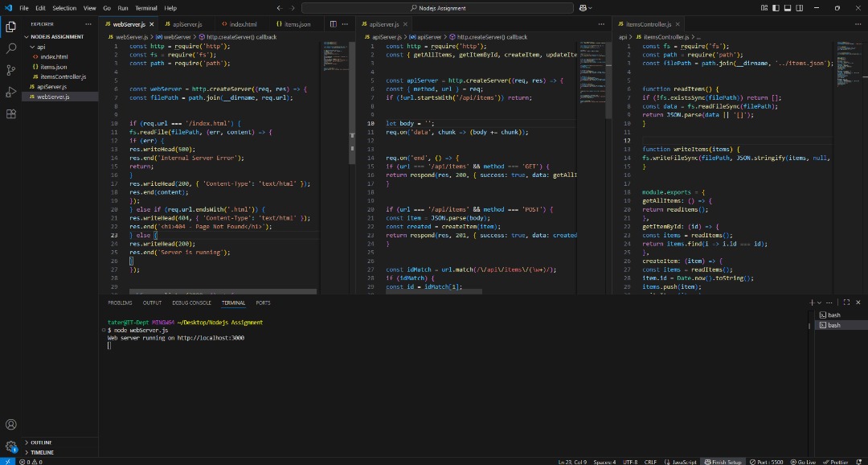Click Go Live in status bar
This screenshot has height=465, width=868.
click(x=805, y=462)
